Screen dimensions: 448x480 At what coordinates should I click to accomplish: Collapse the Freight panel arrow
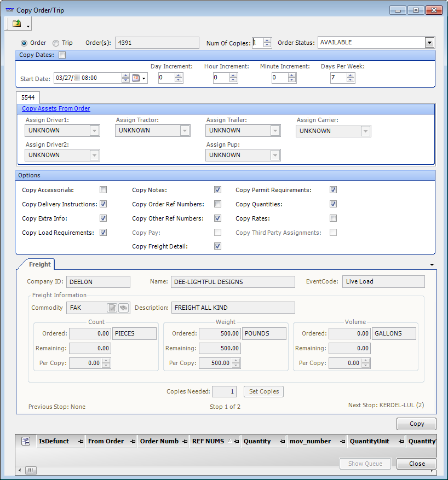point(432,265)
